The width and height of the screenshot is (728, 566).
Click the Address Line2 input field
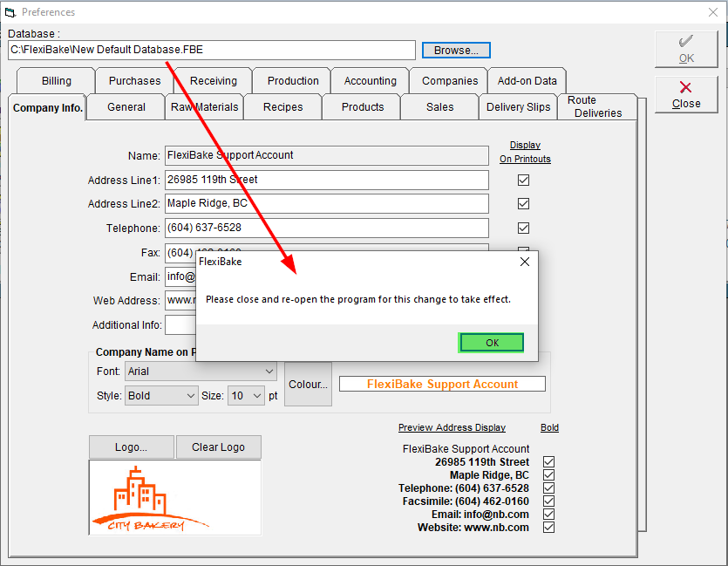pos(327,204)
